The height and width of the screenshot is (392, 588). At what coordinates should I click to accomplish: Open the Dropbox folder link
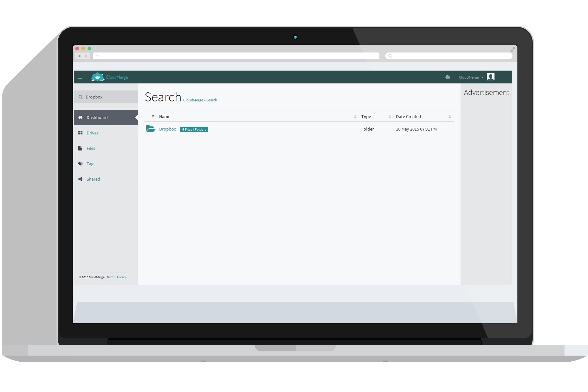(x=168, y=129)
